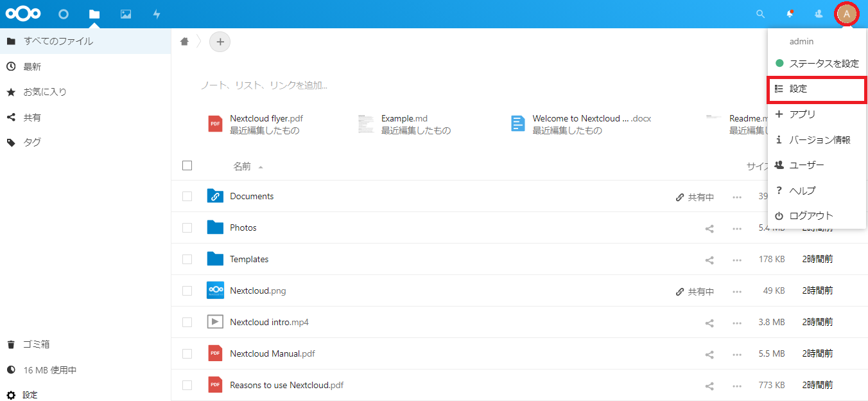868x401 pixels.
Task: Open more actions for Nextcloud.png
Action: 737,291
